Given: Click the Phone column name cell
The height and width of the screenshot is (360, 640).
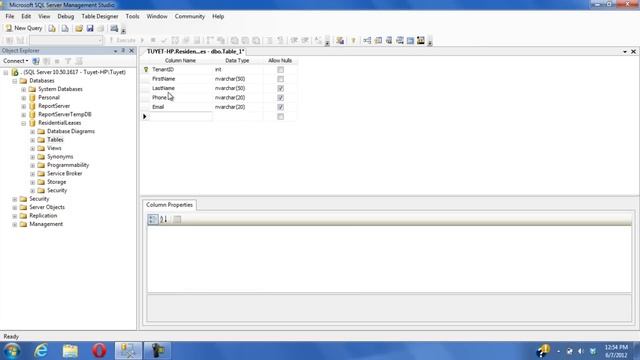Looking at the screenshot, I should coord(181,98).
